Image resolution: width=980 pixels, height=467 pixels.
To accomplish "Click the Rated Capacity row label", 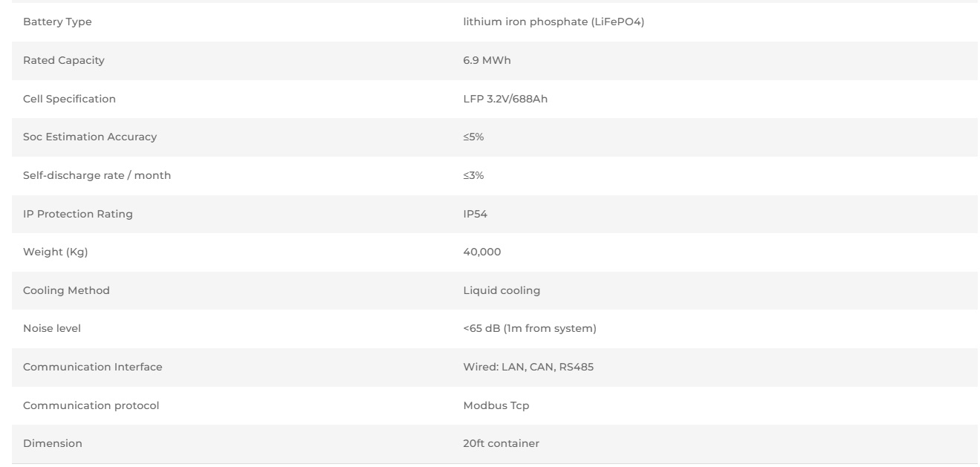I will pos(64,61).
